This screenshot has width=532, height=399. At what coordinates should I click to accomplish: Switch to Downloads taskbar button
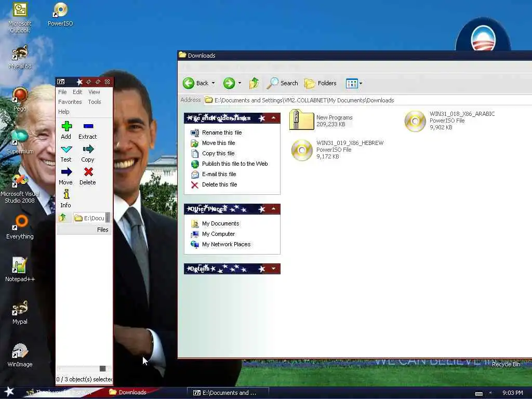pos(128,392)
